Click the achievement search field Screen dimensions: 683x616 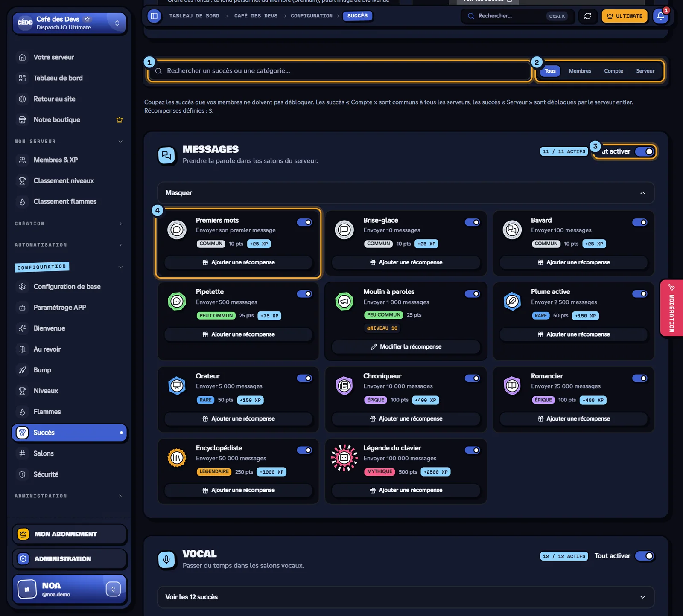(339, 71)
